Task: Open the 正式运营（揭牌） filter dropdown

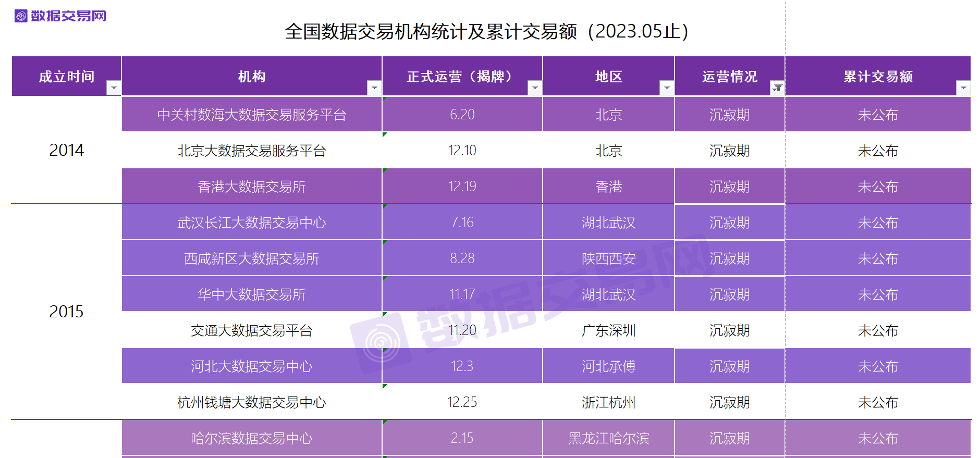Action: (535, 88)
